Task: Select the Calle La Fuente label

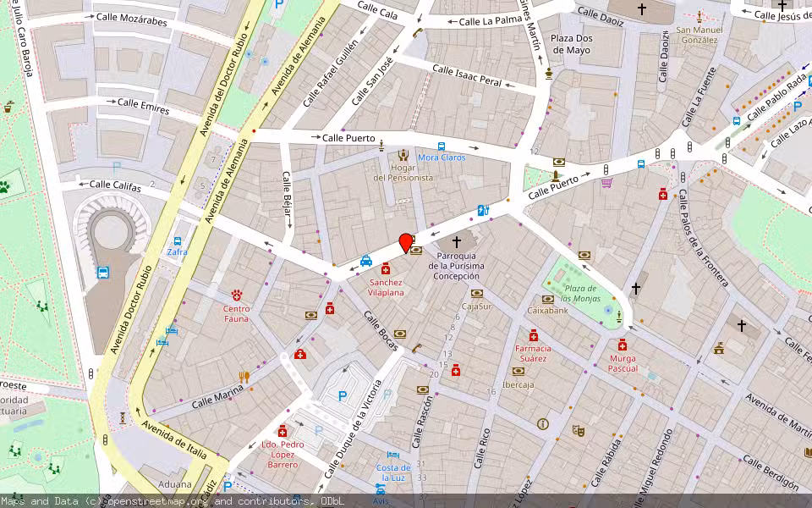Action: tap(699, 97)
